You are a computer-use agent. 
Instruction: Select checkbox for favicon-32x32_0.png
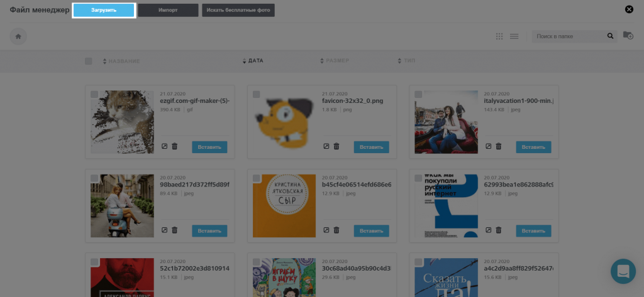[x=257, y=94]
